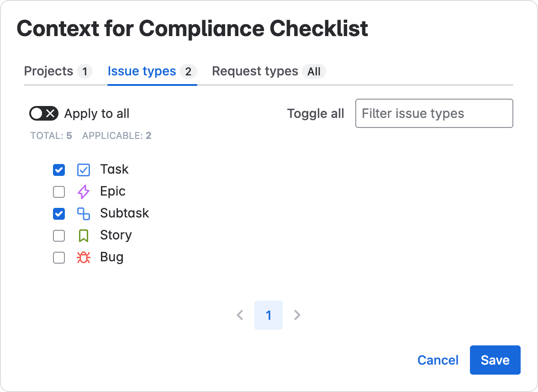Focus the Filter issue types field
Viewport: 538px width, 392px height.
(434, 113)
